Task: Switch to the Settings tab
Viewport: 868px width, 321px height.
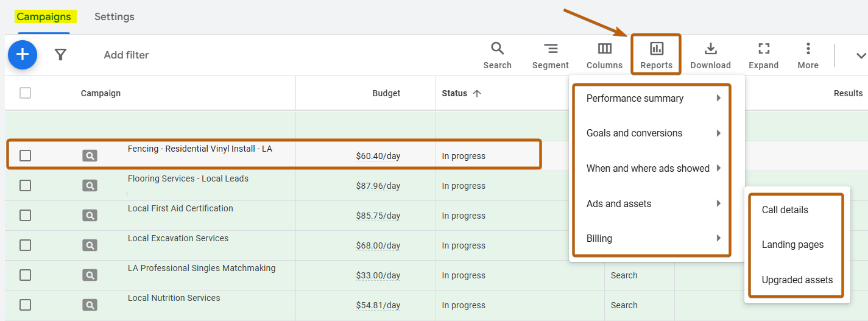Action: [114, 17]
